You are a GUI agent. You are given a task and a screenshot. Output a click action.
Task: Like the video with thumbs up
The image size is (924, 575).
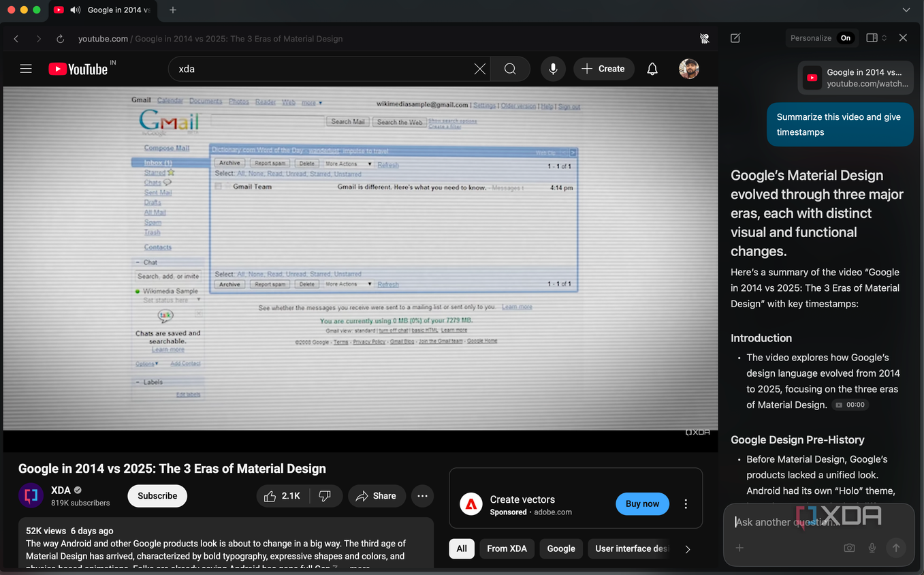click(283, 496)
